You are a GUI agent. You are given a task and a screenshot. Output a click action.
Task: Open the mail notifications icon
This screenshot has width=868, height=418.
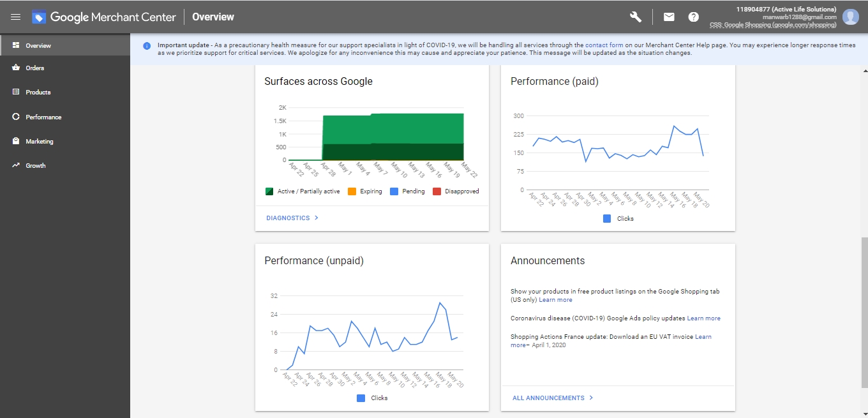(669, 17)
